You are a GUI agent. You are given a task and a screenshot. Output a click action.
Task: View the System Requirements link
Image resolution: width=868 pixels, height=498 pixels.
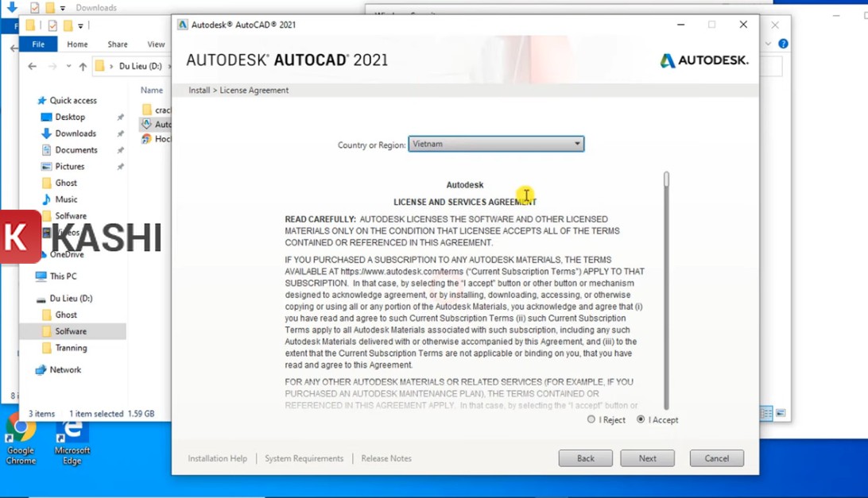pos(304,458)
